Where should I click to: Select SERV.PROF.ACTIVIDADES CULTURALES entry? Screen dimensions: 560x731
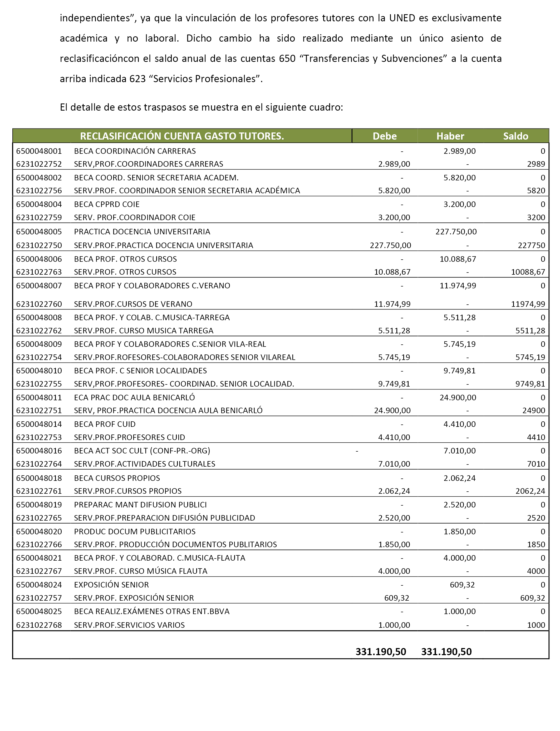(x=145, y=464)
